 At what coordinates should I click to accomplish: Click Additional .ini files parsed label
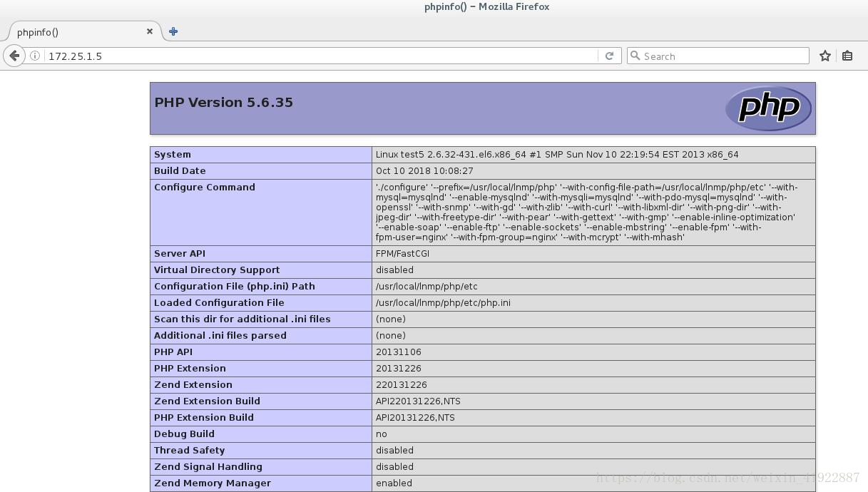[220, 335]
